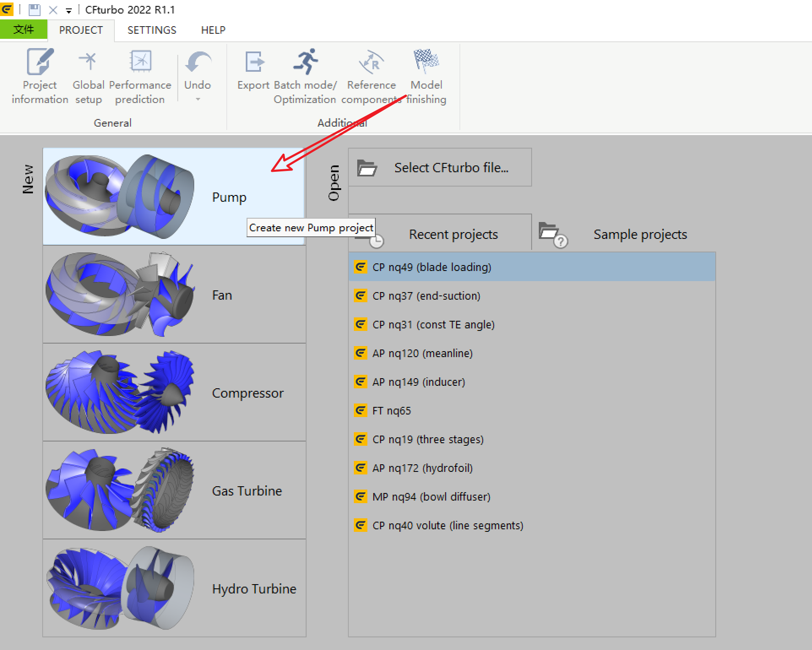Viewport: 812px width, 650px height.
Task: Click file icon beside FT nq65
Action: [x=360, y=410]
